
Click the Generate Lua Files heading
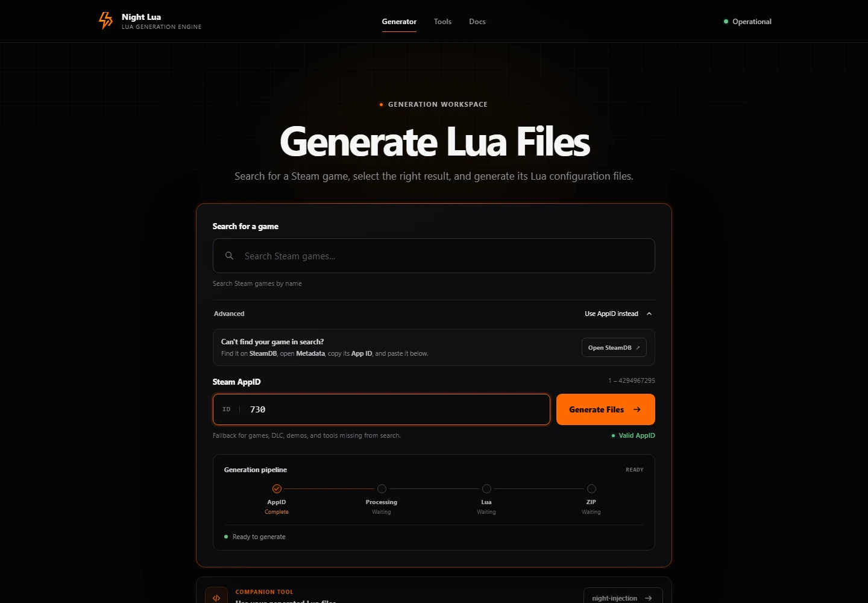[x=435, y=142]
